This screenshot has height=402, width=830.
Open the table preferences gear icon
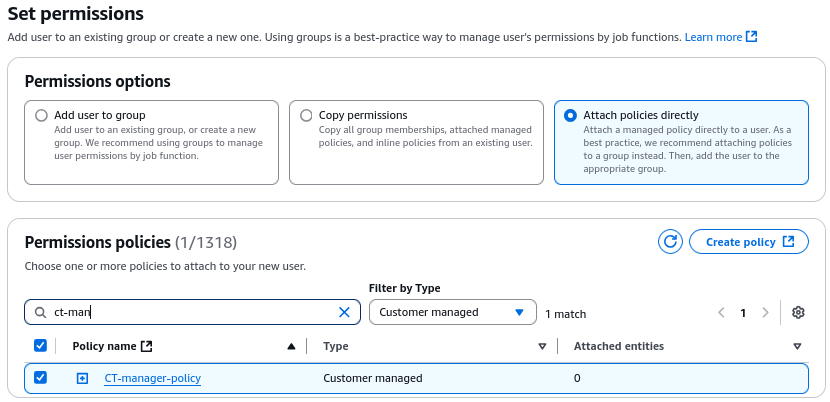click(x=798, y=313)
